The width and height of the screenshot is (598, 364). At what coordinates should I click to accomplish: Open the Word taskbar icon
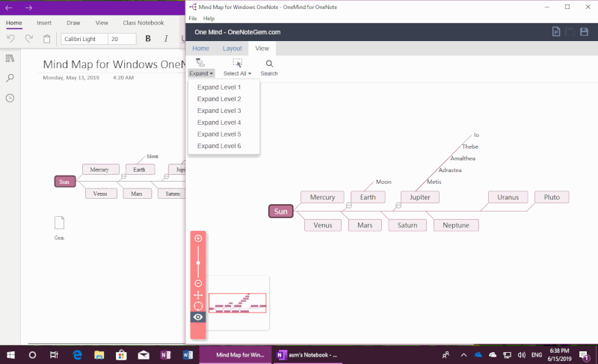point(188,355)
